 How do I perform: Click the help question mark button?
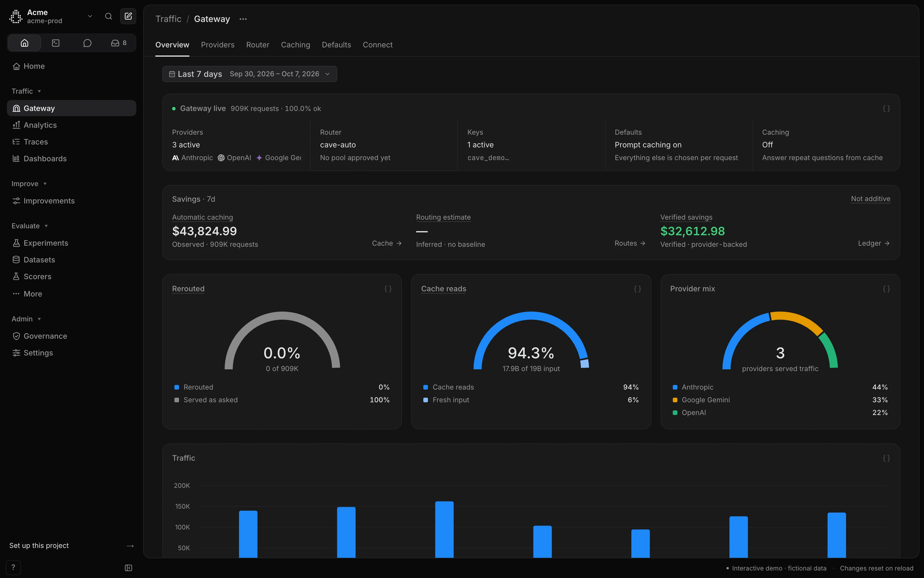click(x=13, y=568)
